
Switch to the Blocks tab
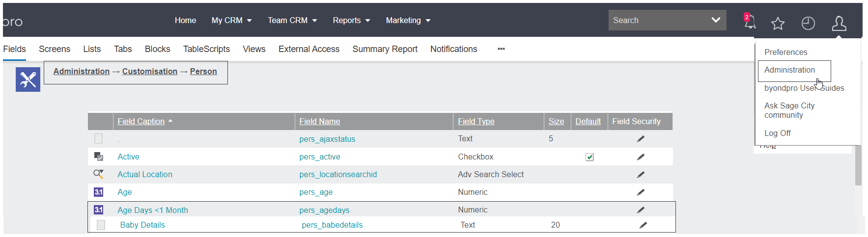pyautogui.click(x=157, y=49)
